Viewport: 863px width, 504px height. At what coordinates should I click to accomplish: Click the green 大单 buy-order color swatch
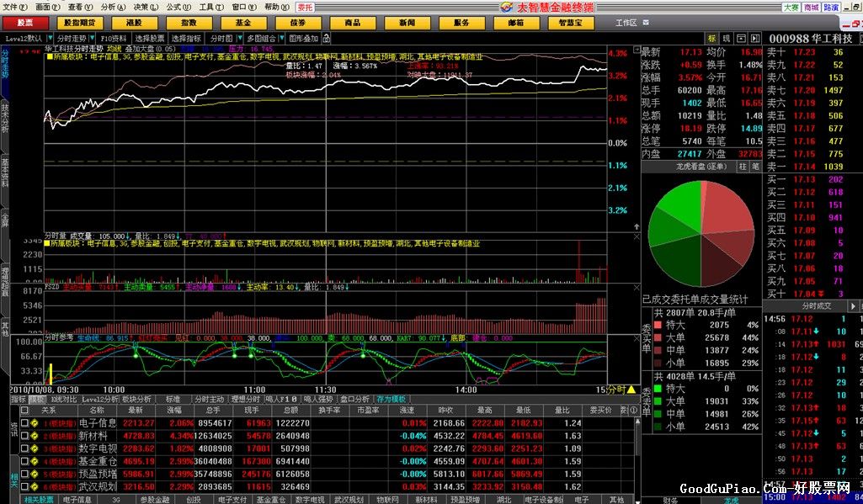coord(658,401)
